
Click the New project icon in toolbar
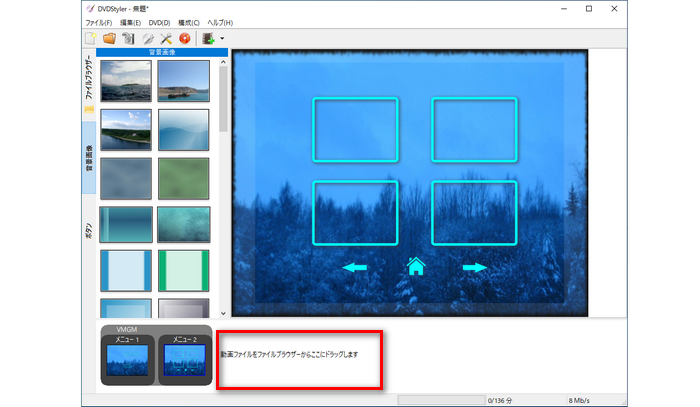pyautogui.click(x=92, y=38)
